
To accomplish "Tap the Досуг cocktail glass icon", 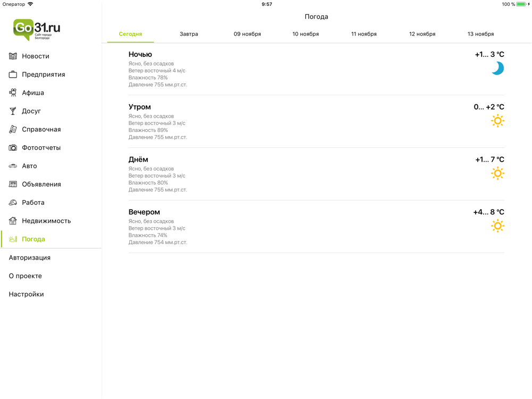I will pyautogui.click(x=13, y=111).
